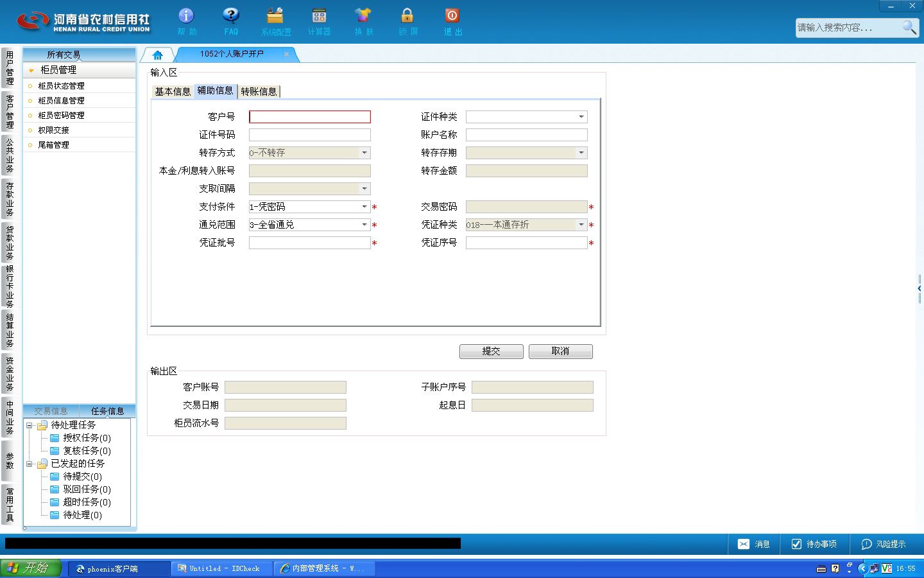Open 尾箱管理 menu item

coord(79,144)
